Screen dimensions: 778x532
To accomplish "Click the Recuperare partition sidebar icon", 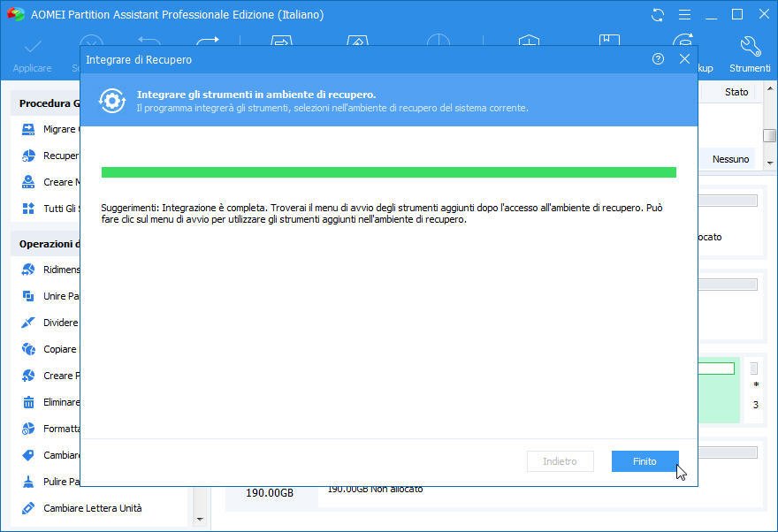I will tap(28, 156).
